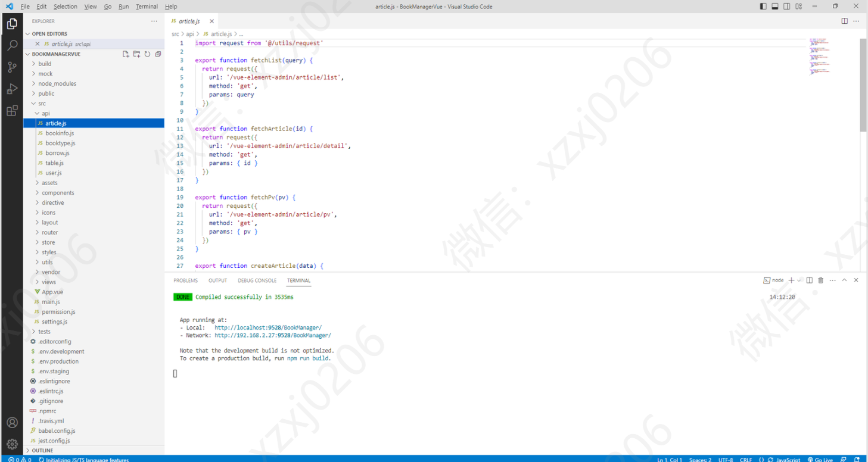Click the editor vertical scrollbar thumb

[x=863, y=85]
